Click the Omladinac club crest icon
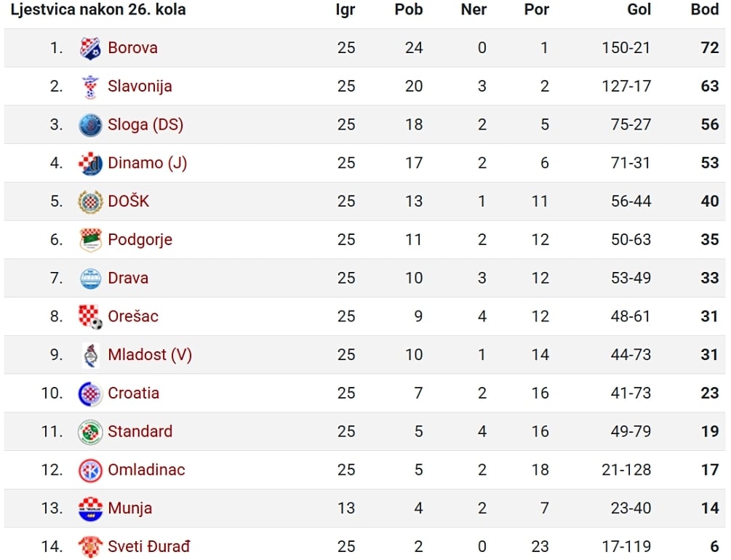The height and width of the screenshot is (560, 731). (x=90, y=471)
